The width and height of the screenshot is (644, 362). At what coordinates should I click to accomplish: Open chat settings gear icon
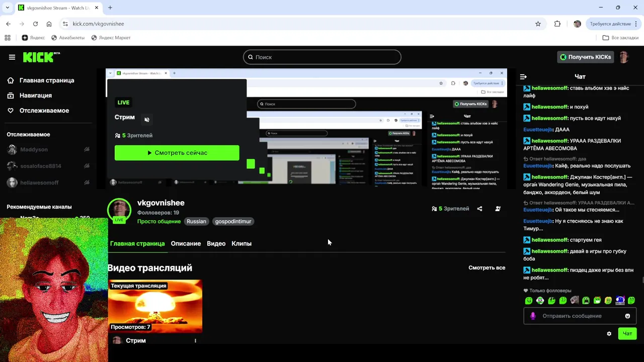pos(609,334)
